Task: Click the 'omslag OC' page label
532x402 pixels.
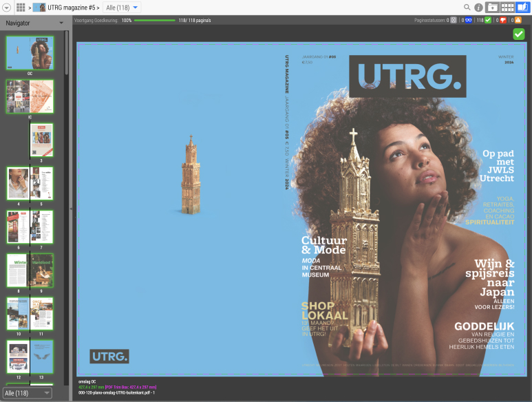Action: 87,381
